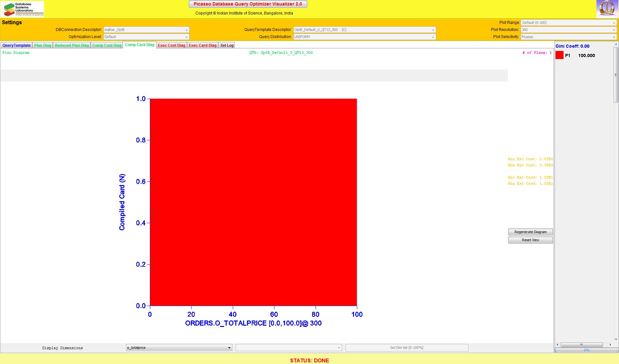Switch to the Exec Cost Diag tab
Image resolution: width=619 pixels, height=364 pixels.
pyautogui.click(x=172, y=45)
